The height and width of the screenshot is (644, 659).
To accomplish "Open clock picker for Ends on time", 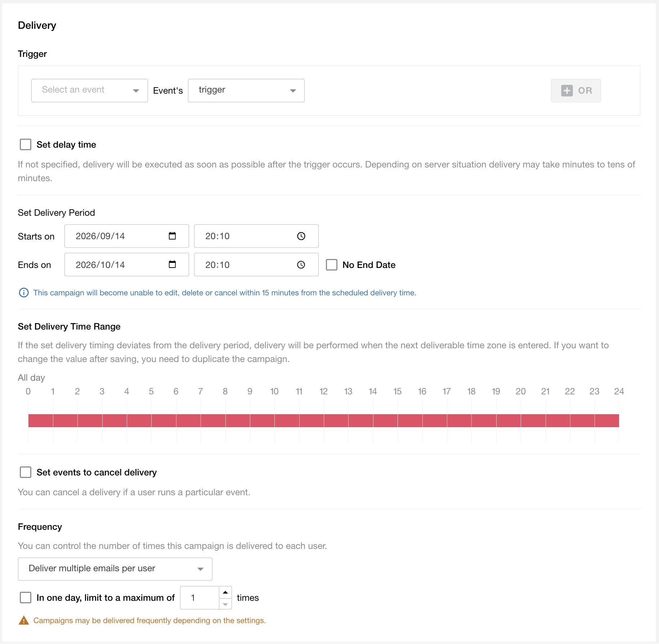I will tap(301, 265).
